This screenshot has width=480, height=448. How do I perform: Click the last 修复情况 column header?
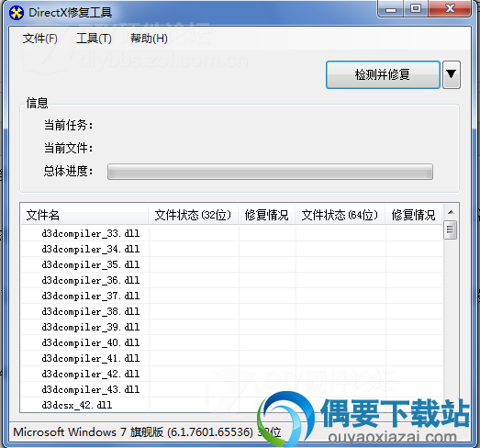tap(414, 215)
